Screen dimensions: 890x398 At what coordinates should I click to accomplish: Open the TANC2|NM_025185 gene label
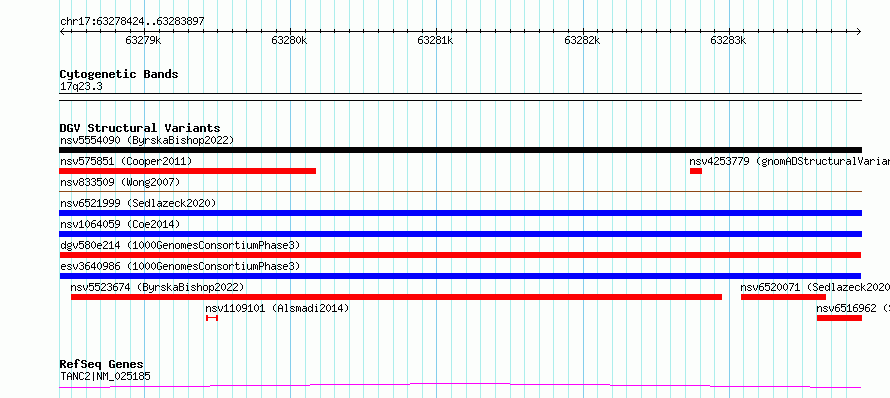click(106, 376)
